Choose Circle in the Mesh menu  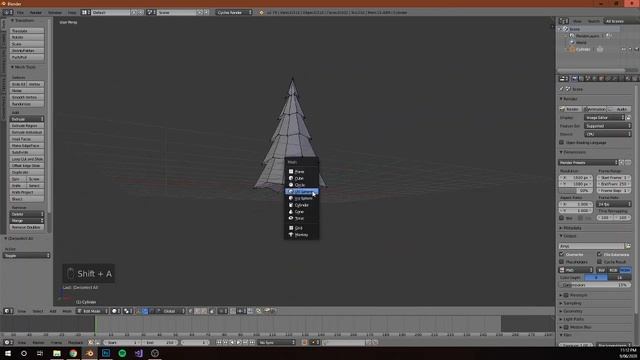302,185
